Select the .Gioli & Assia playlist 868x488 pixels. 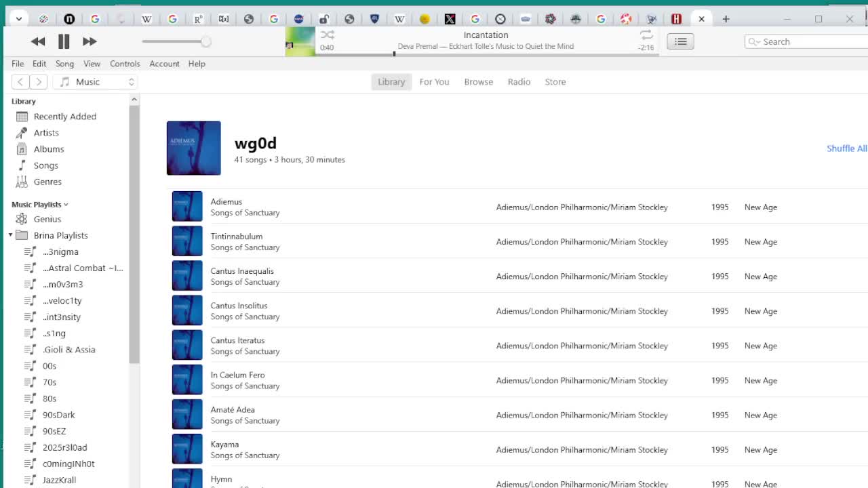(x=68, y=349)
